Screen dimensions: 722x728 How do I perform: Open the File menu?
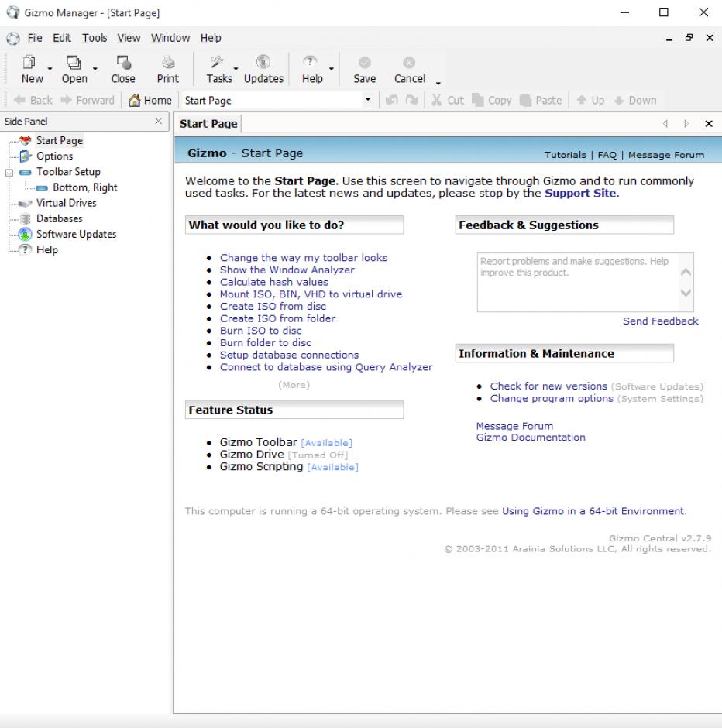pos(35,38)
